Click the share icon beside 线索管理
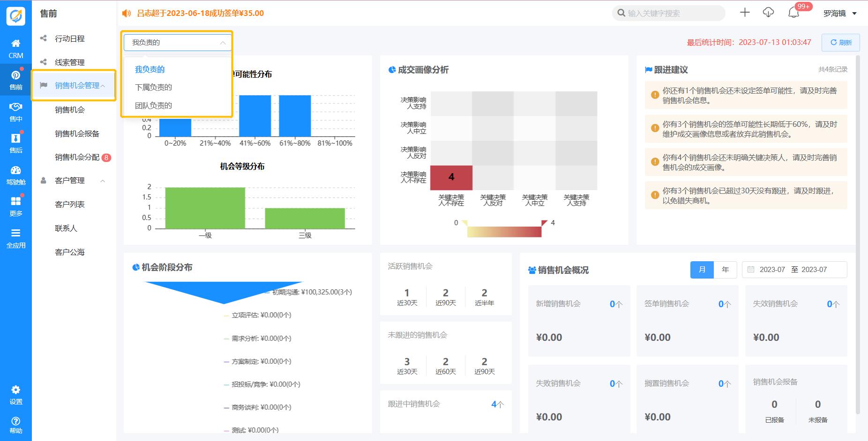Image resolution: width=868 pixels, height=441 pixels. (44, 62)
